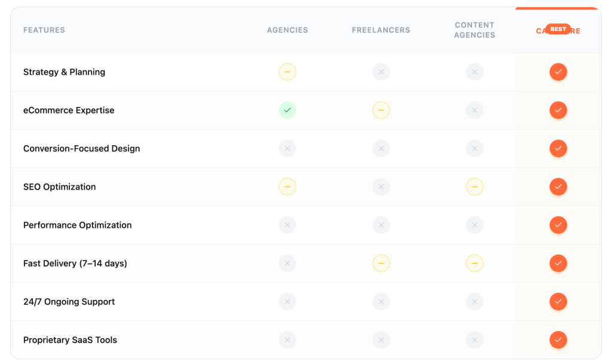The height and width of the screenshot is (364, 612).
Task: Click Freelancers partial icon for eCommerce Expertise
Action: coord(381,111)
